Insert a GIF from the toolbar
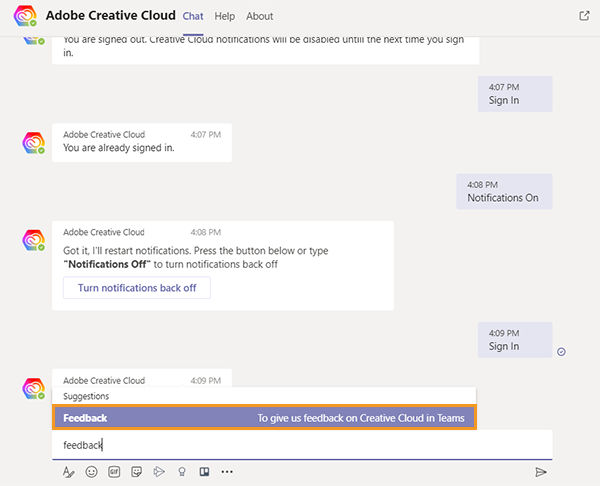Image resolution: width=600 pixels, height=486 pixels. point(114,471)
